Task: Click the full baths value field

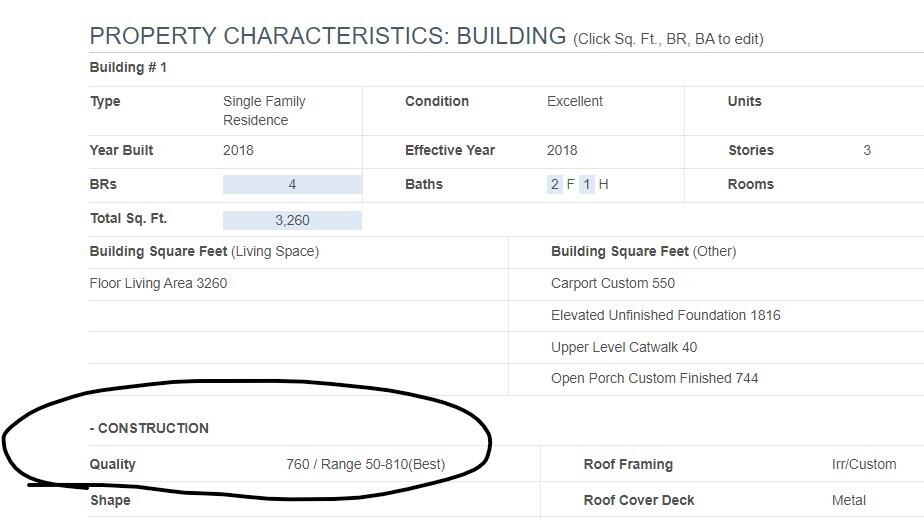Action: coord(555,184)
